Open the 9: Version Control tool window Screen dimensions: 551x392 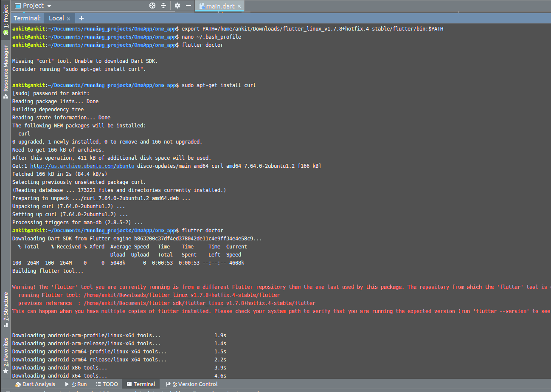click(x=192, y=384)
